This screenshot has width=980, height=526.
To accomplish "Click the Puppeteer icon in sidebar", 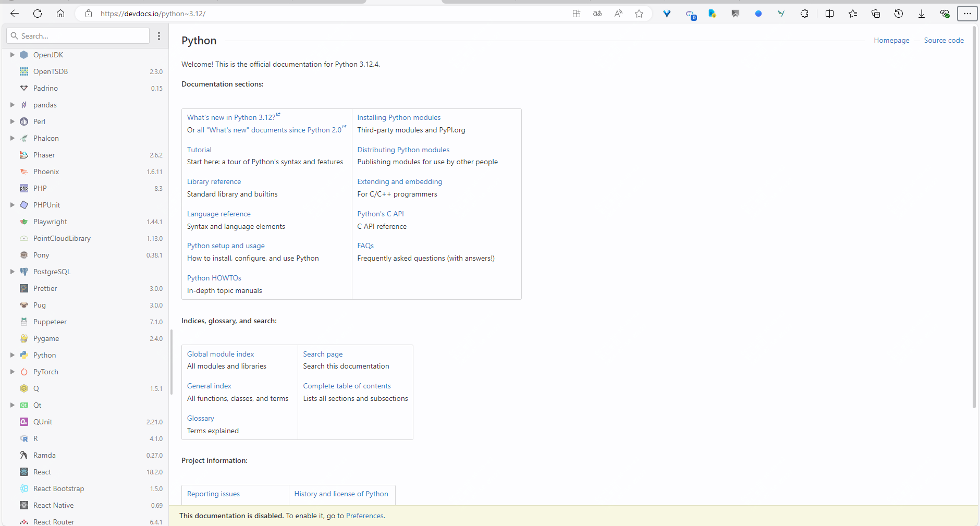I will click(x=24, y=322).
